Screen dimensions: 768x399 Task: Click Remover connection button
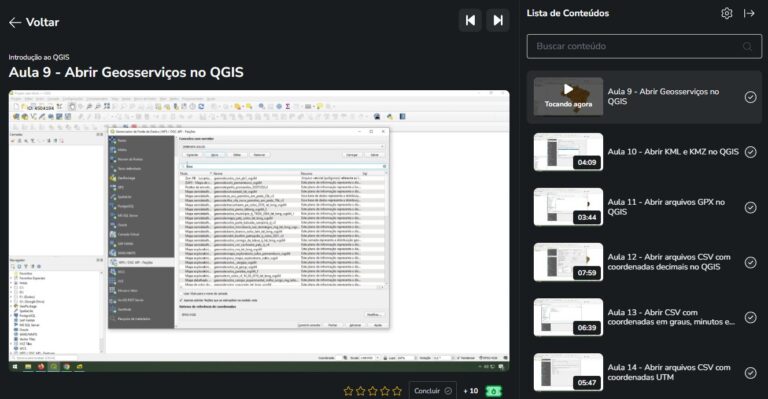click(x=259, y=155)
